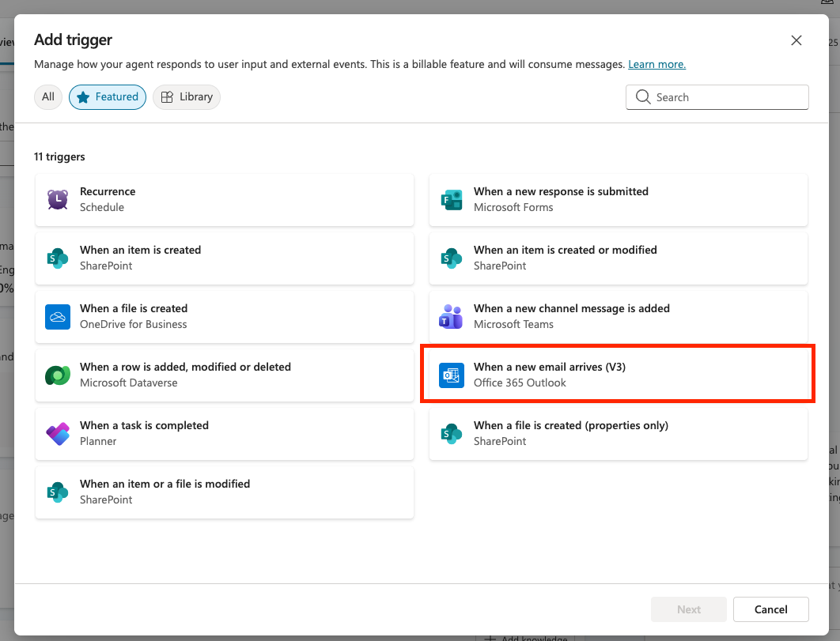Select the Recurrence schedule clock icon
The height and width of the screenshot is (641, 840).
pos(55,199)
